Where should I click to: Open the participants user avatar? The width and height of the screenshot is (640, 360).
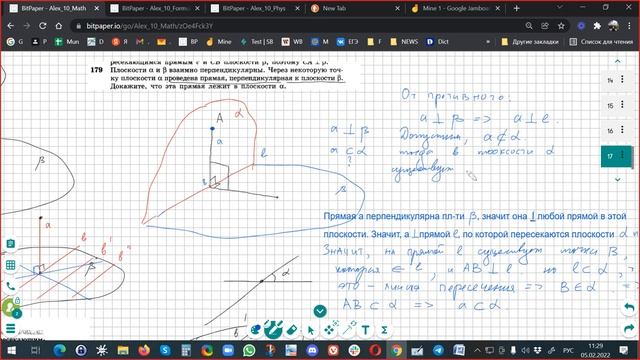tap(9, 307)
